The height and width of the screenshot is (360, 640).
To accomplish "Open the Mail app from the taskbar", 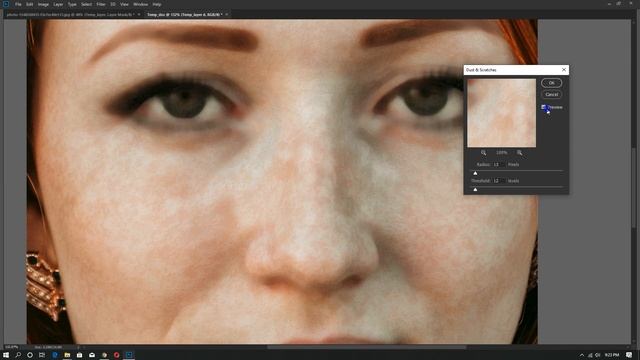I will (92, 355).
